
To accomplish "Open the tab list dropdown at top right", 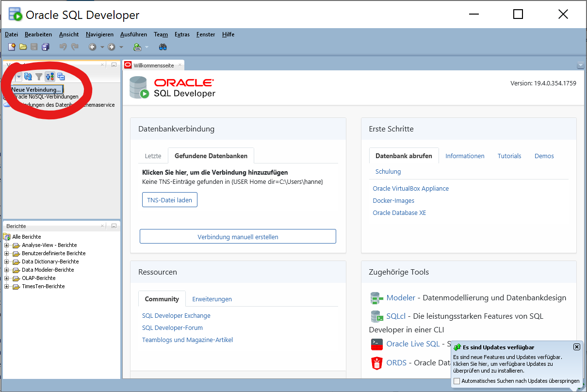I will click(580, 65).
